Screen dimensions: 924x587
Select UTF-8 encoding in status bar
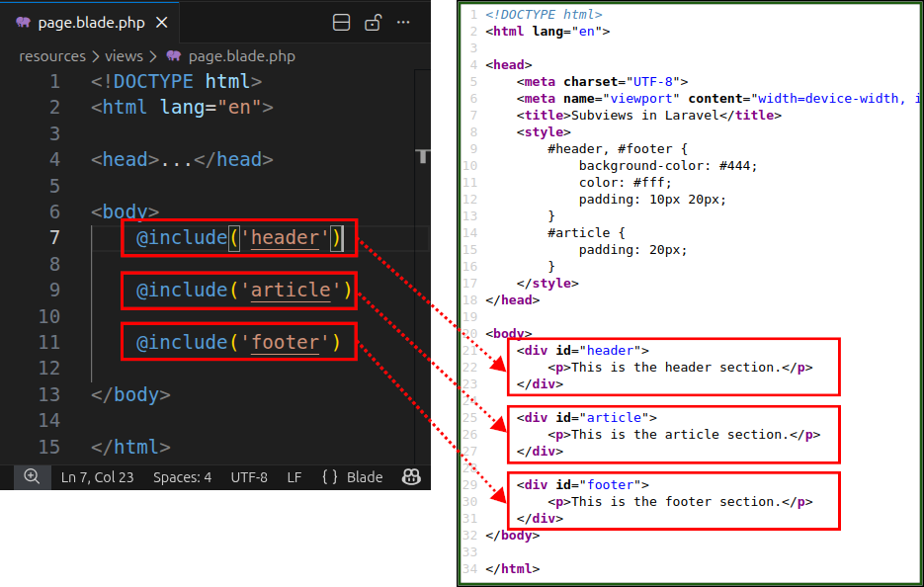[x=249, y=476]
